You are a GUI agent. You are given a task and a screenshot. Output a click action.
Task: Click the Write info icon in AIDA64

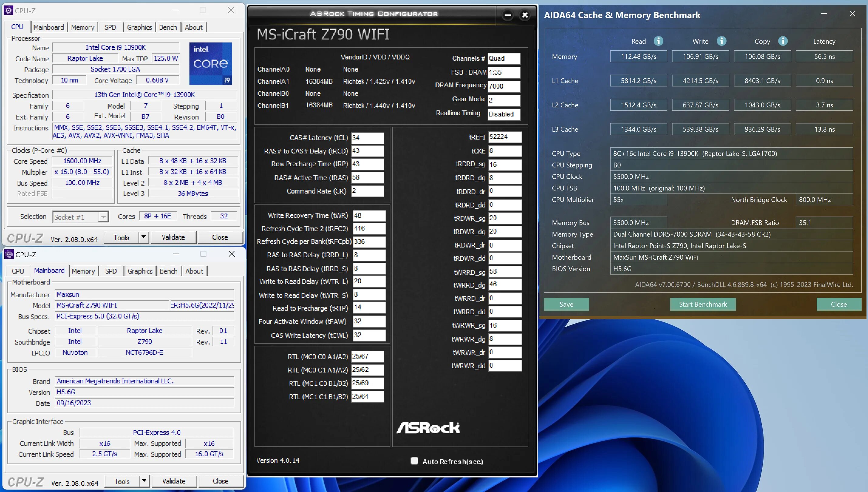point(721,41)
